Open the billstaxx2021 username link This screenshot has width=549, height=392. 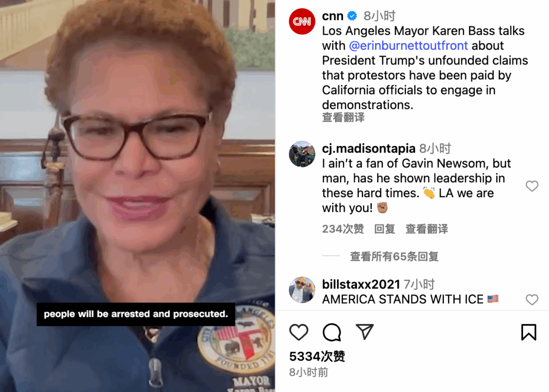tap(361, 284)
